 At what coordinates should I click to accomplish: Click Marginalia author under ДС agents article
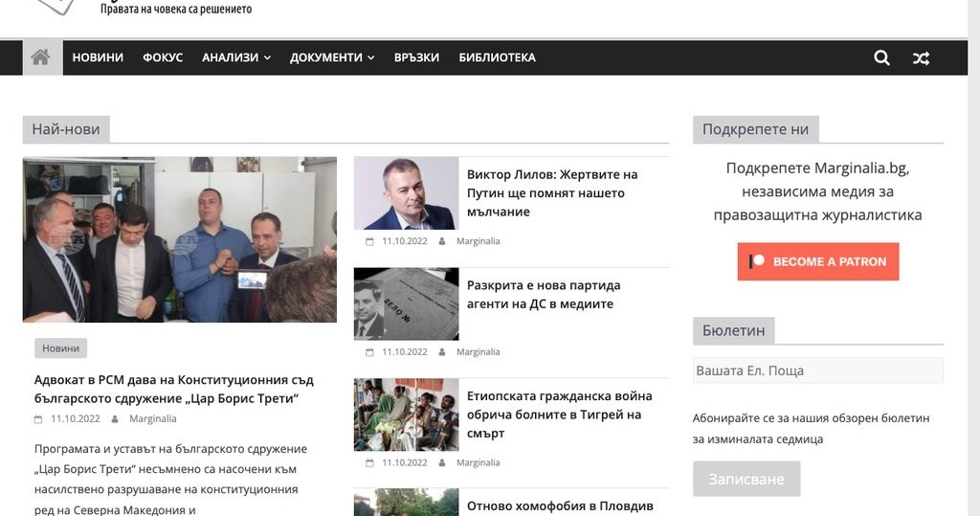click(479, 351)
